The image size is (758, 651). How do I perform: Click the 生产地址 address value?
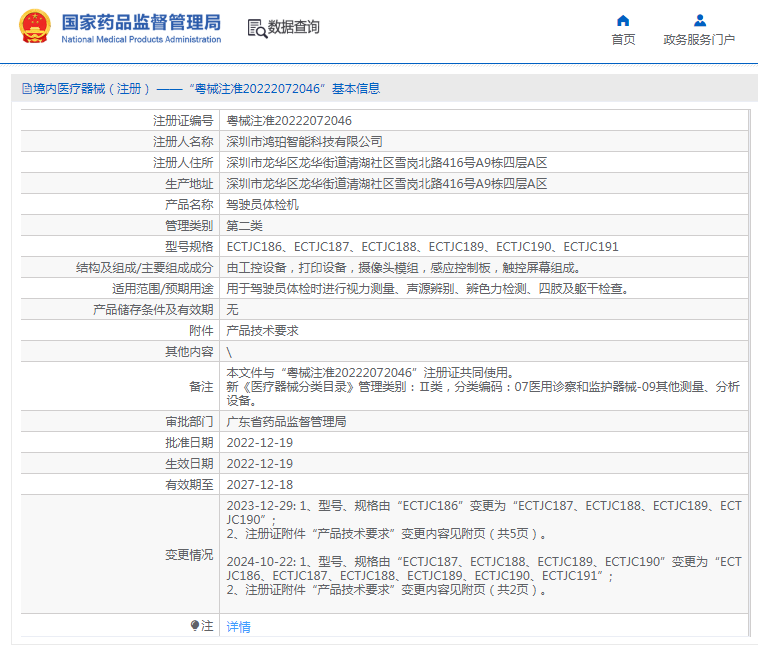pos(387,184)
